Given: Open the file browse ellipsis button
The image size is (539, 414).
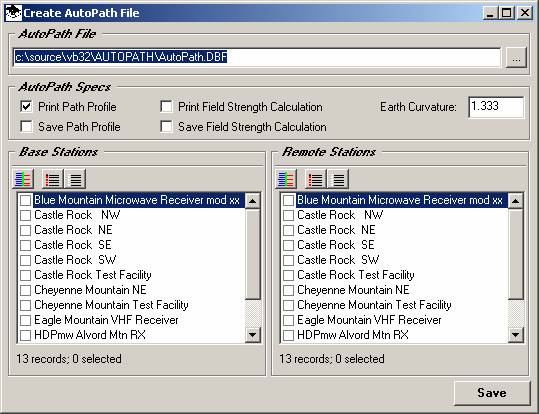Looking at the screenshot, I should pos(516,57).
